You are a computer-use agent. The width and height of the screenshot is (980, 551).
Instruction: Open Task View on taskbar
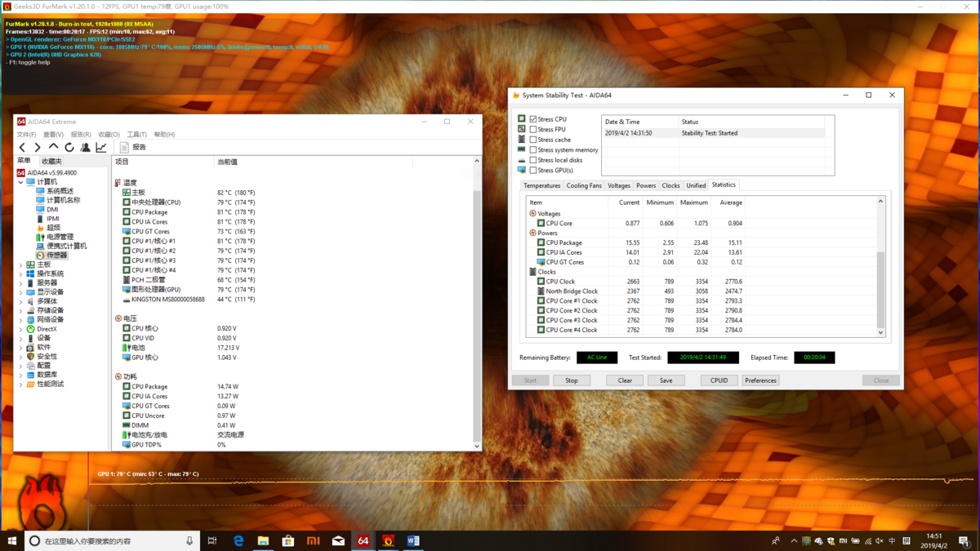pos(212,540)
